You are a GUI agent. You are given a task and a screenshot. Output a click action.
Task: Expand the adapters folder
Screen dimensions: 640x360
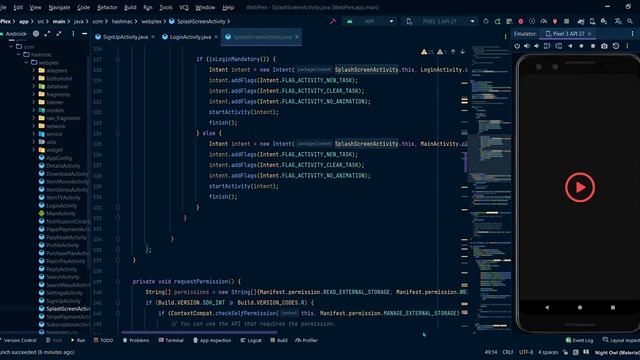pos(34,71)
